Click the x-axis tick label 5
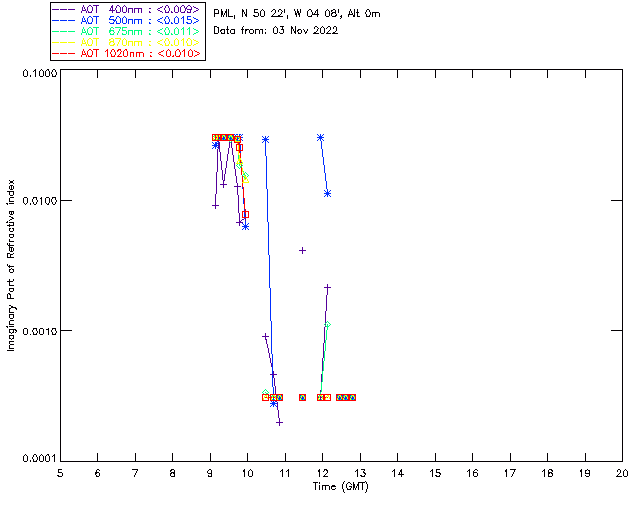 click(x=60, y=473)
